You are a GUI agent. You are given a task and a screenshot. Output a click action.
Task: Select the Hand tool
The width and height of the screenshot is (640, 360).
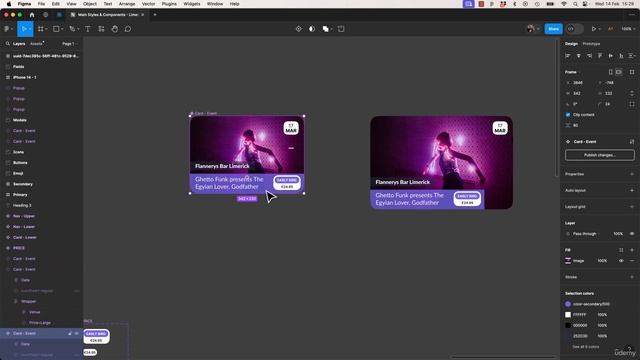[x=115, y=29]
